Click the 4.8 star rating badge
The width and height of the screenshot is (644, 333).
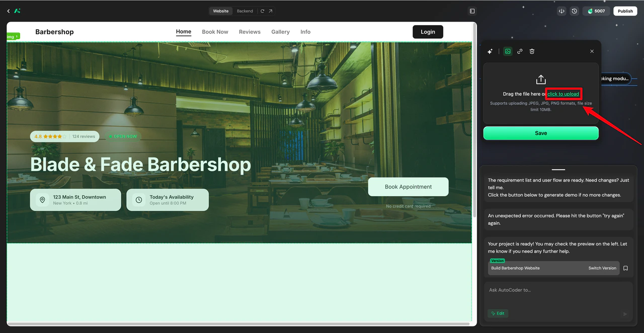pos(64,136)
